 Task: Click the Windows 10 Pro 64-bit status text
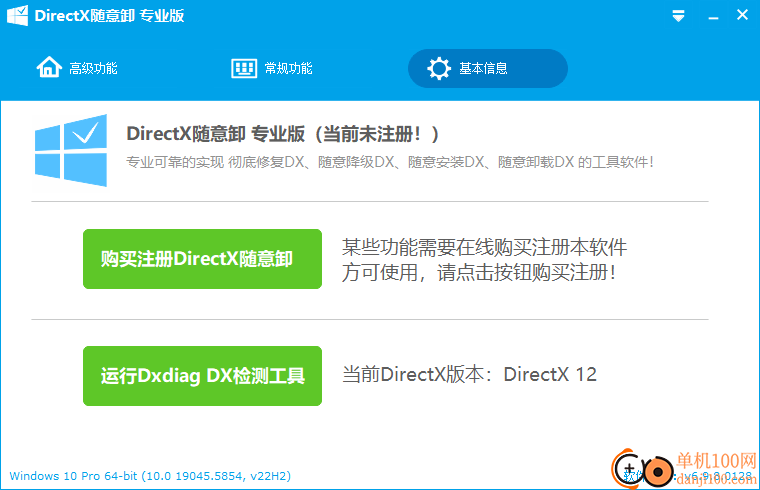(150, 476)
